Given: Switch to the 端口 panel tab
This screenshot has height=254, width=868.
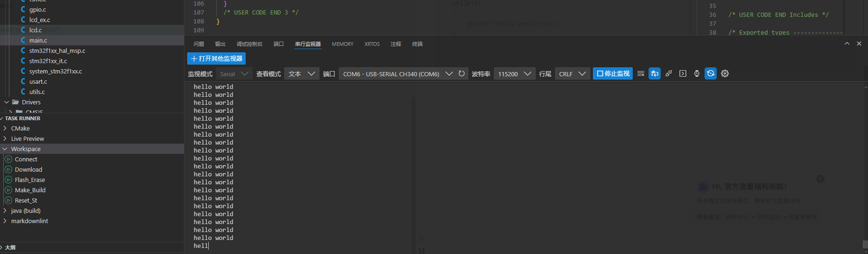Looking at the screenshot, I should tap(279, 44).
